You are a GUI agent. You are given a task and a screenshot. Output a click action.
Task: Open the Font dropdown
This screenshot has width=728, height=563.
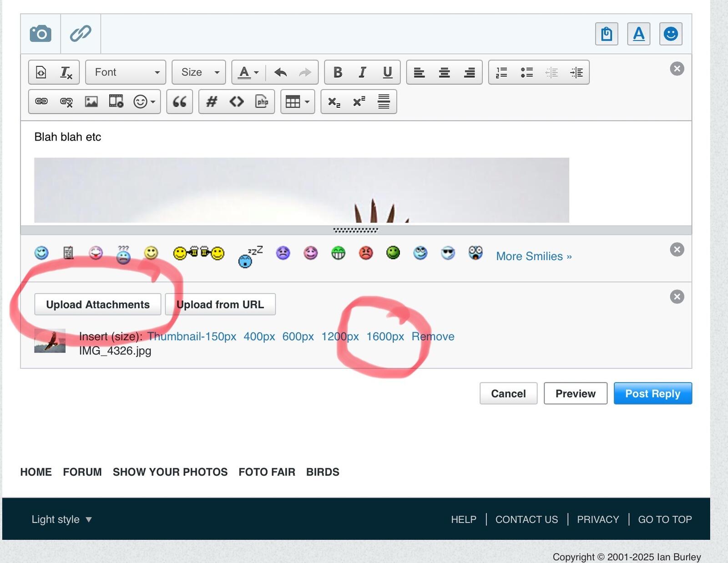pyautogui.click(x=126, y=72)
